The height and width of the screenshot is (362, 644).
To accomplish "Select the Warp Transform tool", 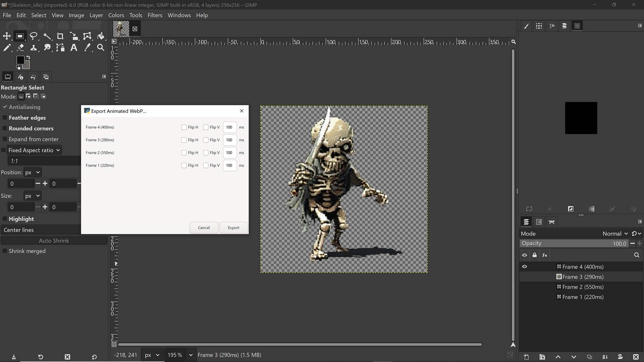I will [x=87, y=36].
